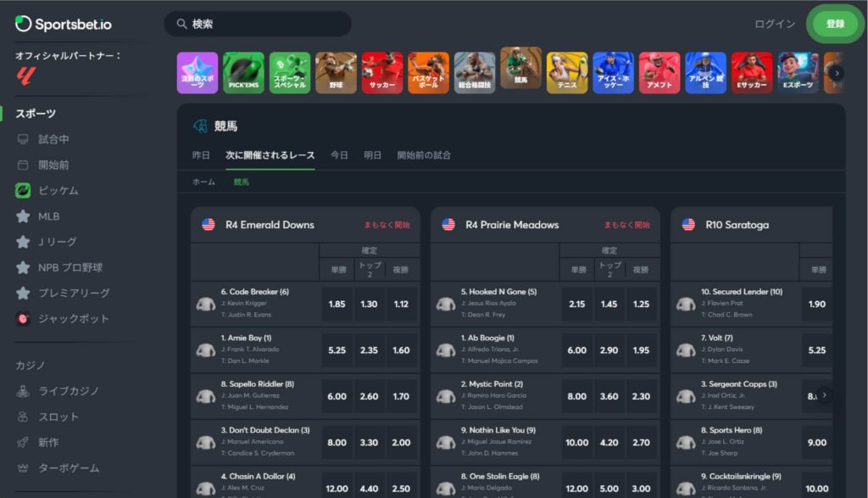Switch to the 昨日 tab
868x498 pixels.
pyautogui.click(x=201, y=155)
